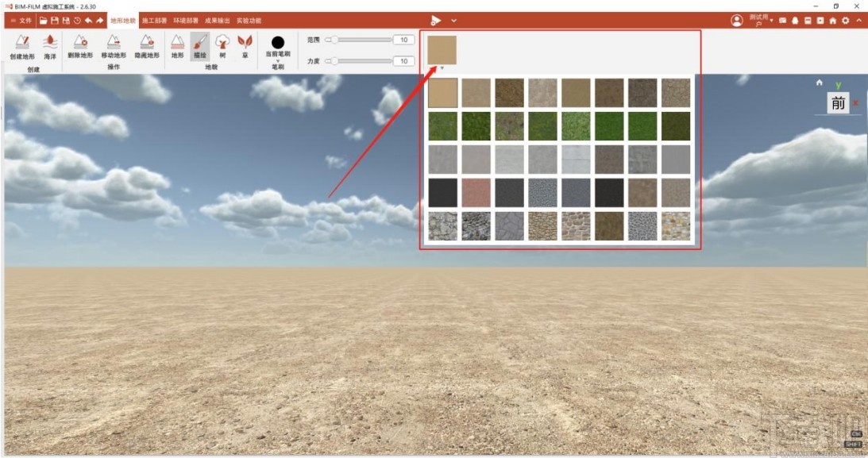Undo with the left arrow icon
The height and width of the screenshot is (458, 868).
click(88, 21)
